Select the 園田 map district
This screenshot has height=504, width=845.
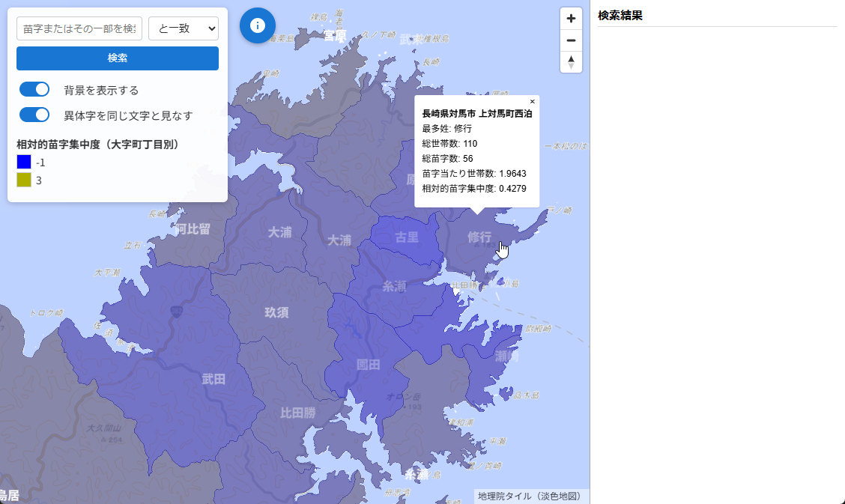[x=368, y=365]
